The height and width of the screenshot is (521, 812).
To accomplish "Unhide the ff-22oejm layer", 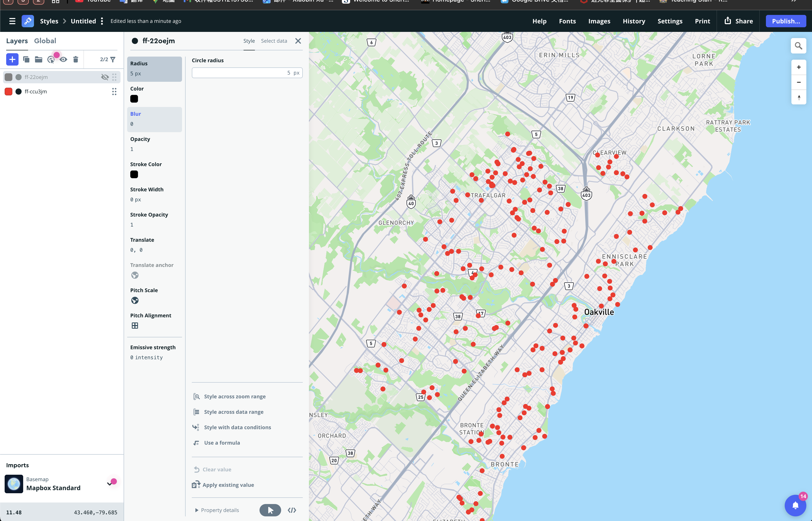I will pos(105,77).
